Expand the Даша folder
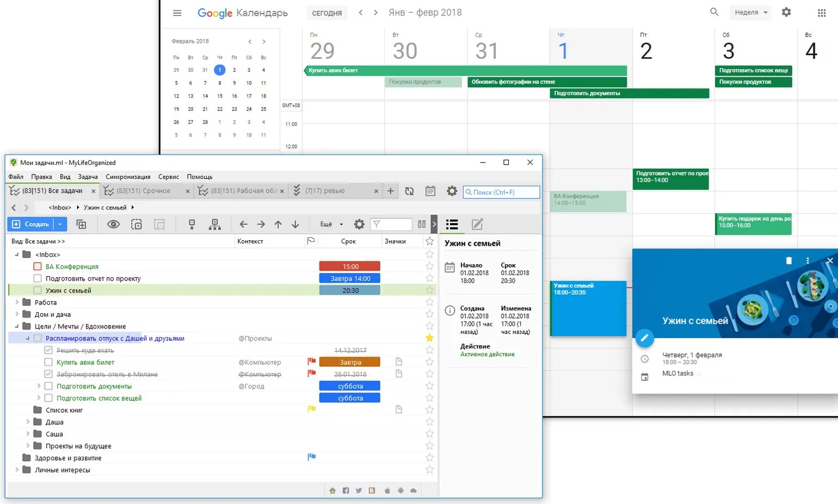The height and width of the screenshot is (504, 838). click(x=28, y=422)
